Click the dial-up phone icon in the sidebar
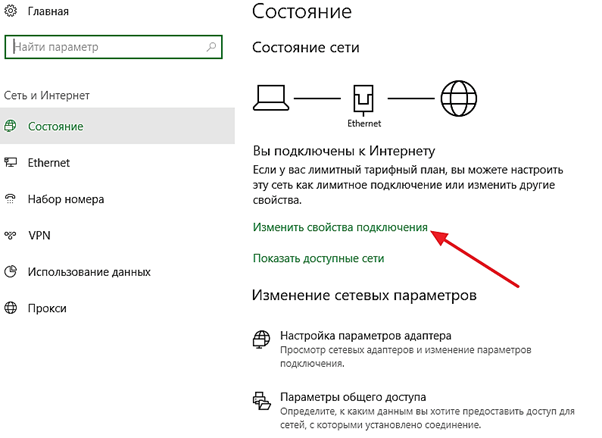 pos(10,198)
